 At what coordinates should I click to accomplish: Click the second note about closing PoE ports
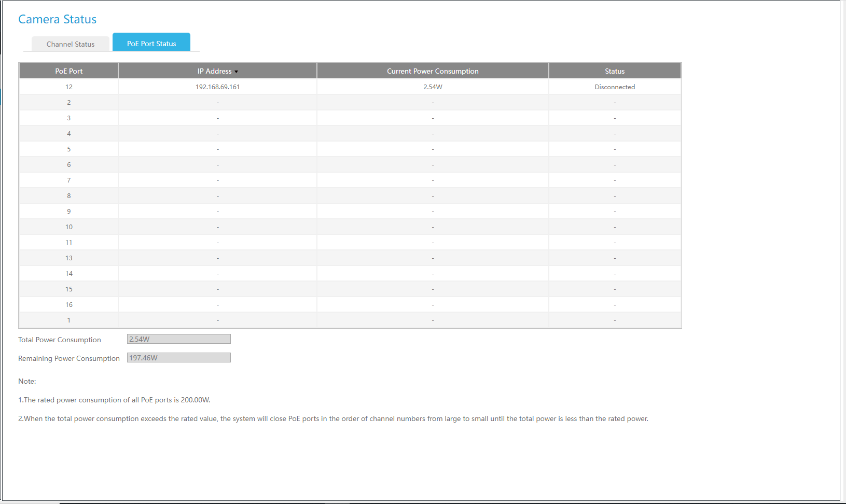[x=333, y=418]
